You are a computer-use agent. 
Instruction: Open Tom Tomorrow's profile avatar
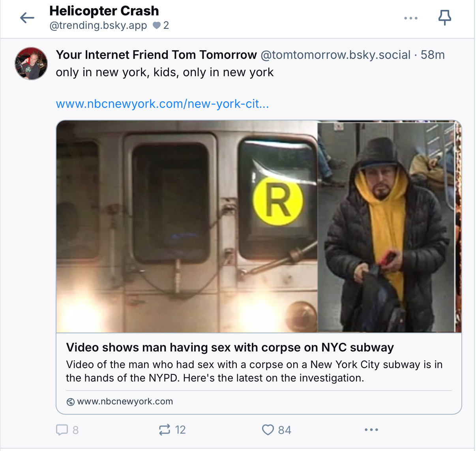(x=31, y=64)
